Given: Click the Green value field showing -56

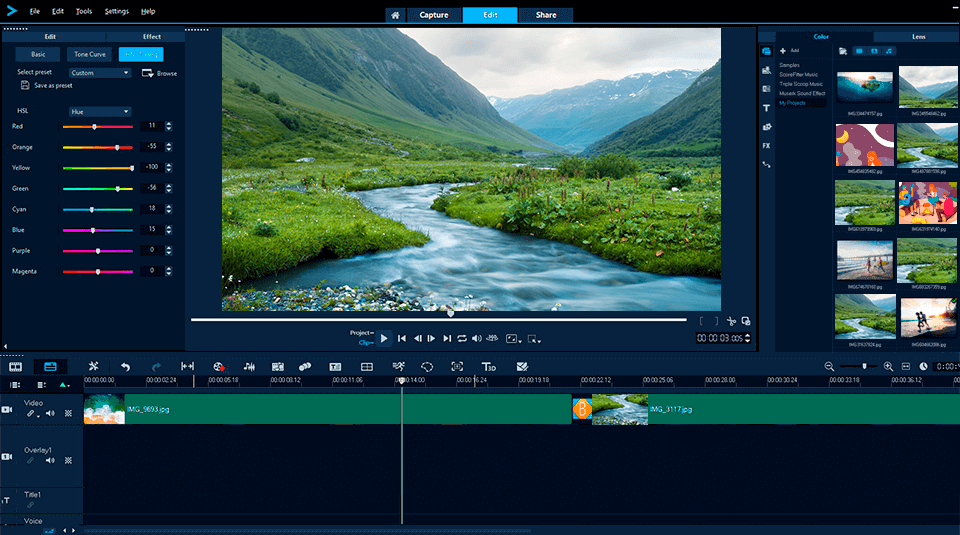Looking at the screenshot, I should tap(152, 188).
